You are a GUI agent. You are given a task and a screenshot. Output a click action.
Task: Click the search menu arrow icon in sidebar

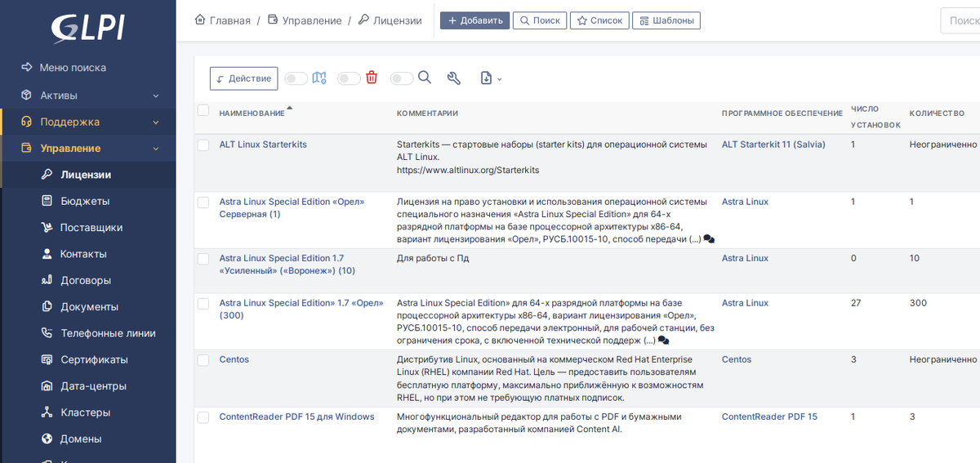26,68
